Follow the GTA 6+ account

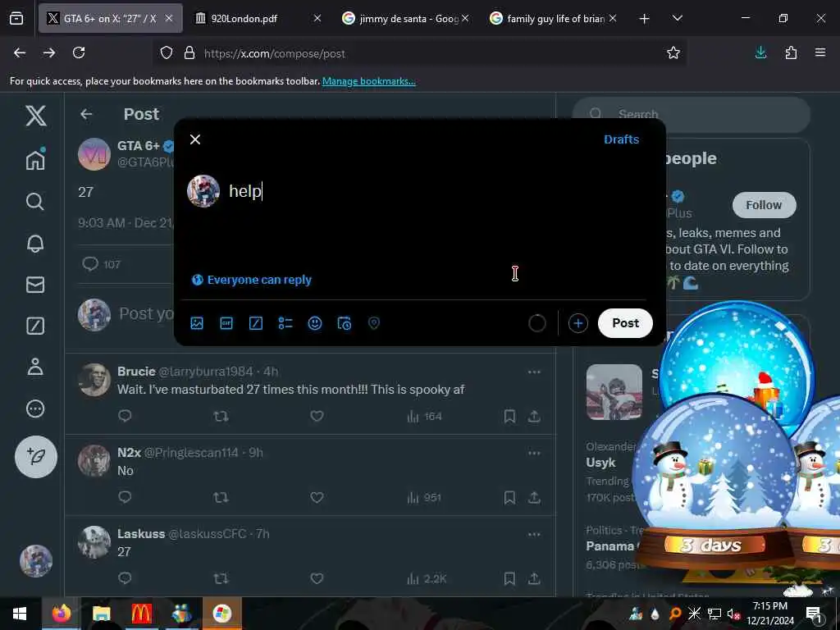point(764,204)
